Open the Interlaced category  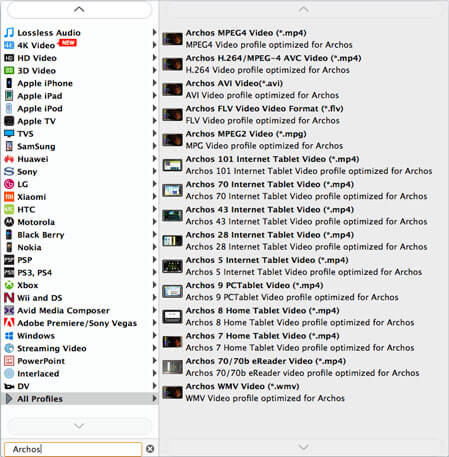[79, 374]
